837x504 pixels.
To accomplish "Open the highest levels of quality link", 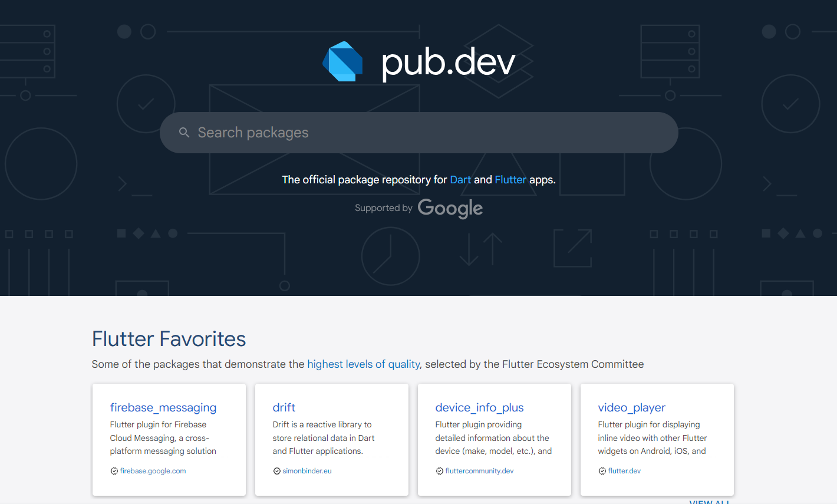I will coord(364,364).
